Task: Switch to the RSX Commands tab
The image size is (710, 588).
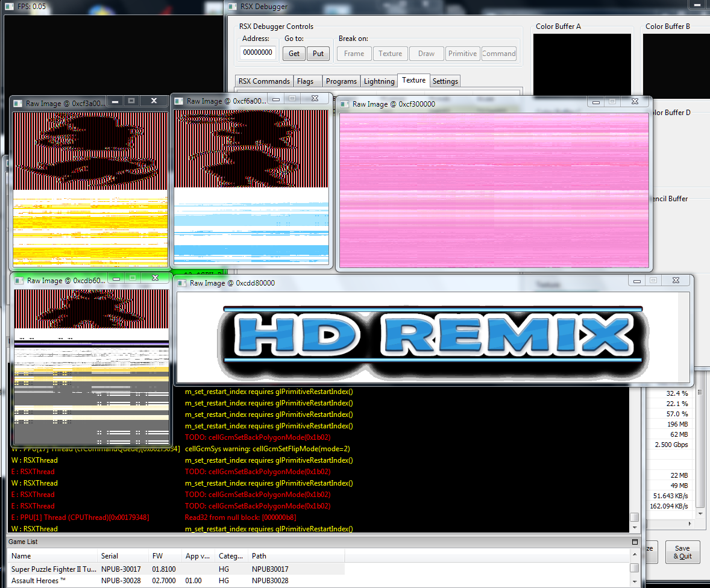Action: coord(264,81)
